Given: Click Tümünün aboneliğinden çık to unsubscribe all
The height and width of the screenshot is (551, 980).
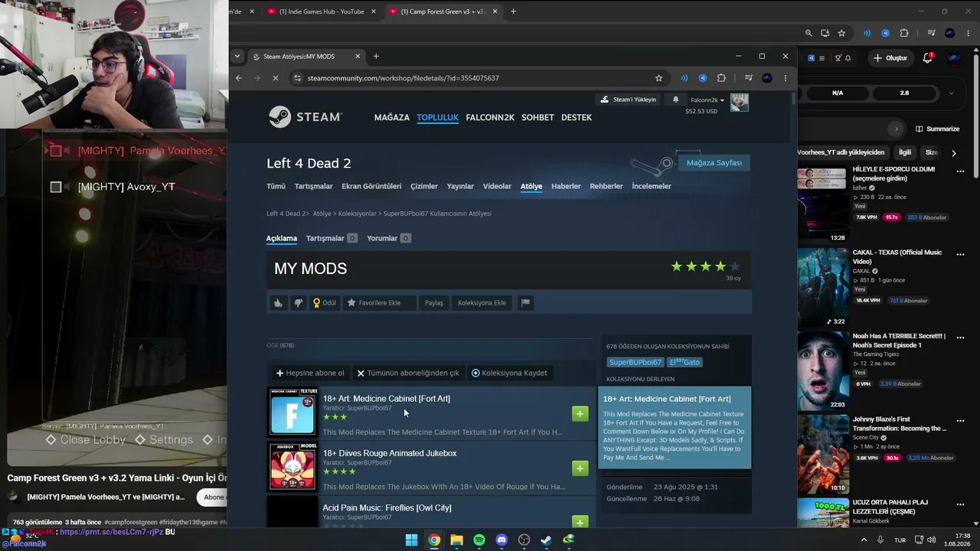Looking at the screenshot, I should point(408,373).
